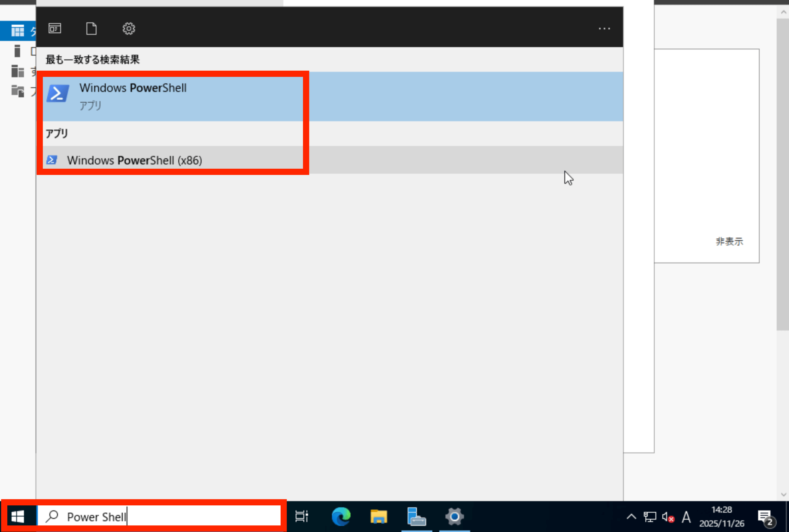
Task: Launch Microsoft Edge from taskbar
Action: point(341,516)
